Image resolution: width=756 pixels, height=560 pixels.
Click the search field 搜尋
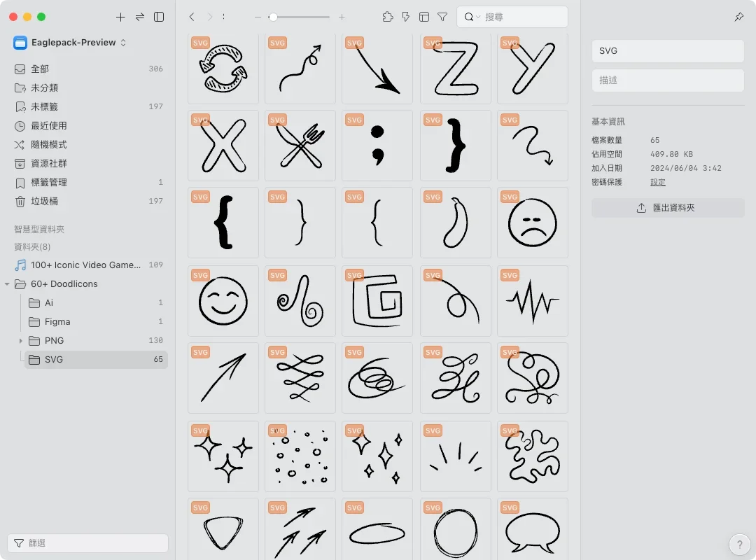tap(512, 17)
